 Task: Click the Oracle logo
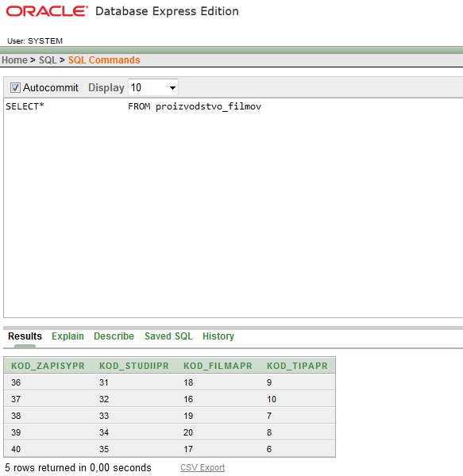point(47,11)
